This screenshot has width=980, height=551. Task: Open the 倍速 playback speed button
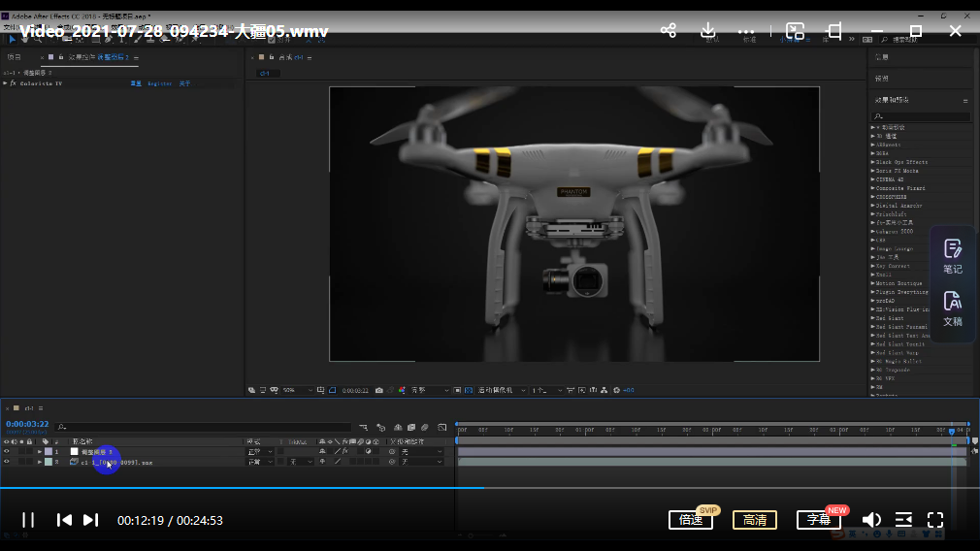[691, 520]
